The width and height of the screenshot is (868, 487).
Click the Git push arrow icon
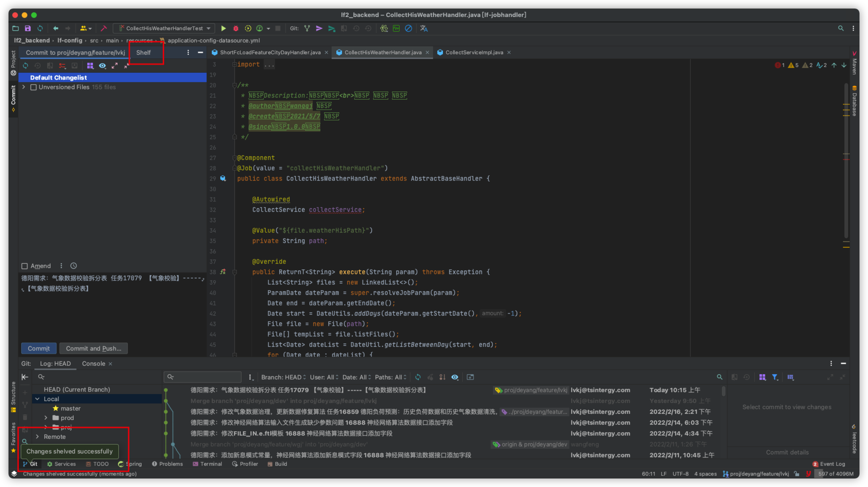[x=332, y=29]
